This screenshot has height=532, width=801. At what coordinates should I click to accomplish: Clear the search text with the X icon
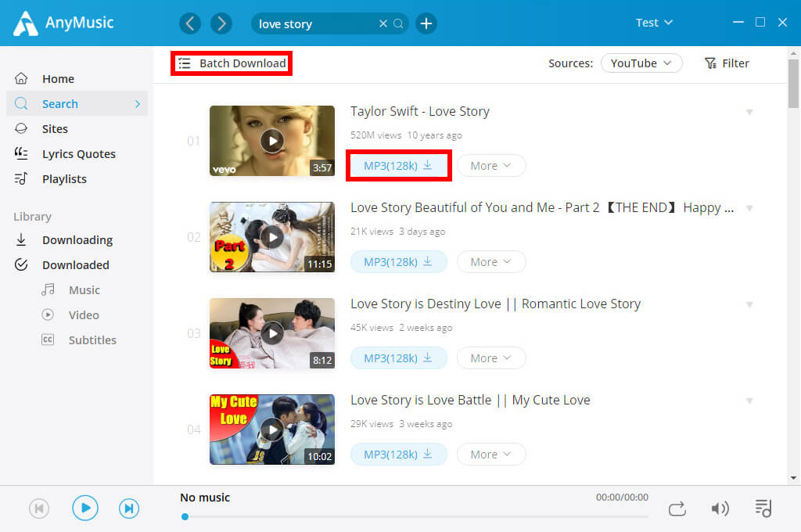coord(383,23)
